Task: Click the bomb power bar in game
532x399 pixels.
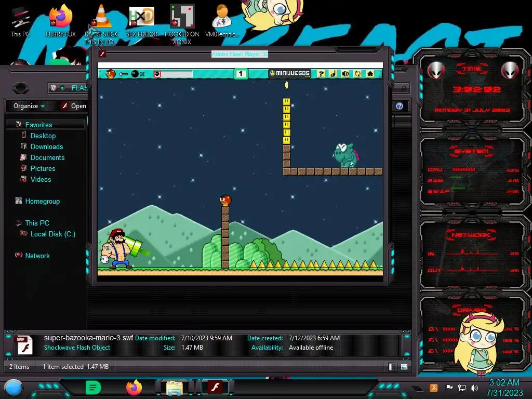Action: [173, 74]
